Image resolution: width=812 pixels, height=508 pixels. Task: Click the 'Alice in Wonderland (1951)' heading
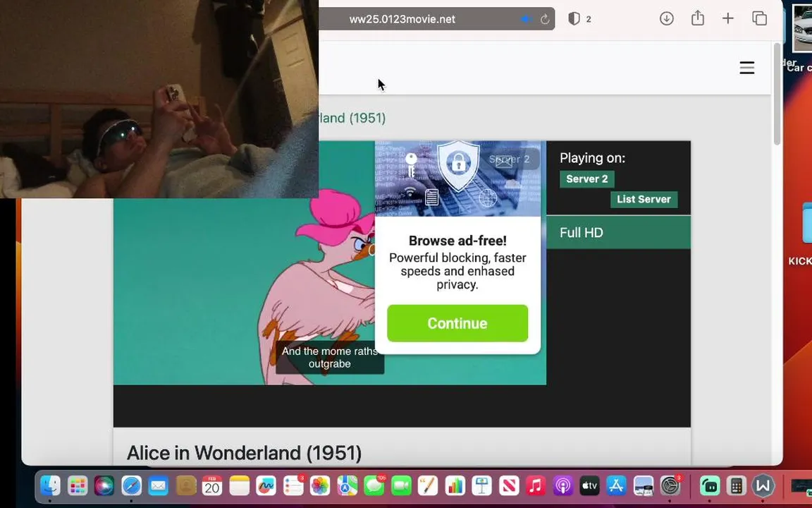pos(244,453)
